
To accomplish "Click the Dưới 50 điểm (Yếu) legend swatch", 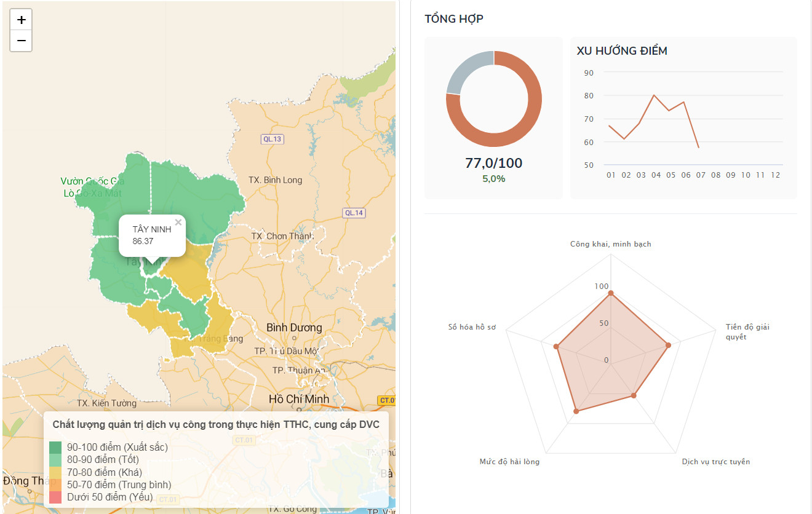I will (55, 497).
